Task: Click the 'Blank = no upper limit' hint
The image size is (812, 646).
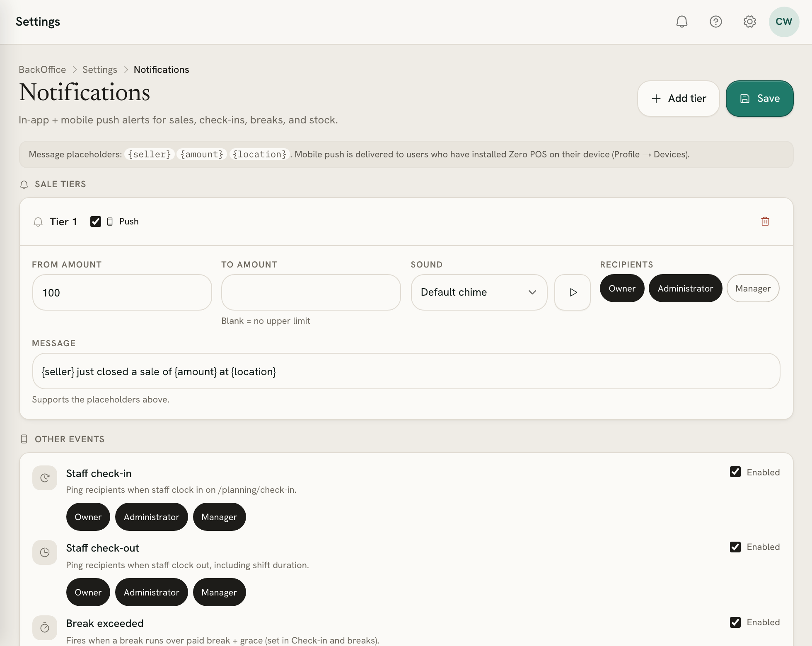Action: pos(266,321)
